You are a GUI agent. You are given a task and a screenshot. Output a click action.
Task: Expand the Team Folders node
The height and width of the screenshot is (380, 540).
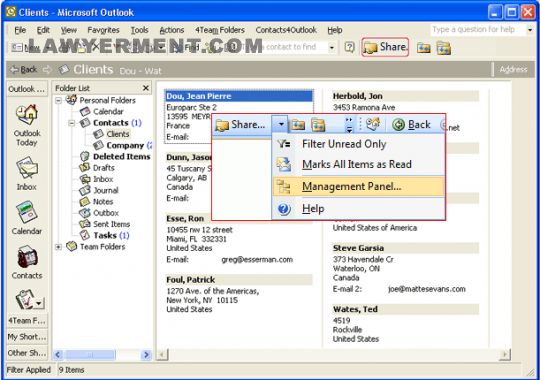[x=58, y=247]
